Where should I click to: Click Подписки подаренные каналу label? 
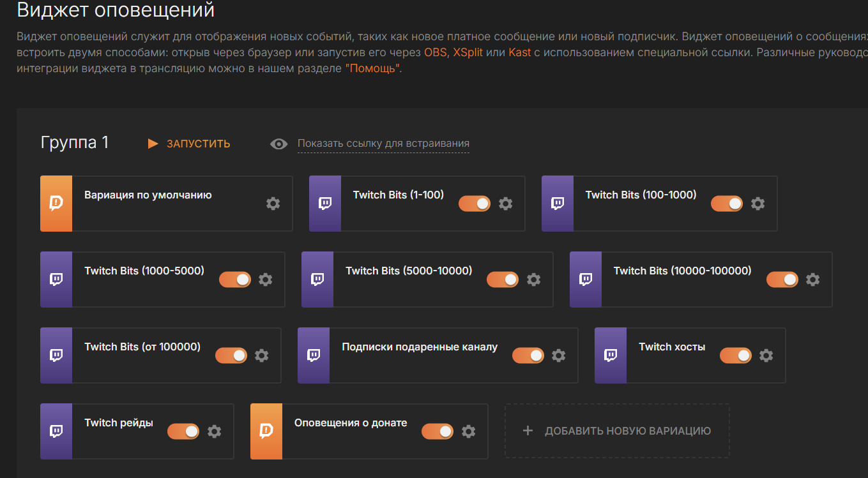(420, 348)
